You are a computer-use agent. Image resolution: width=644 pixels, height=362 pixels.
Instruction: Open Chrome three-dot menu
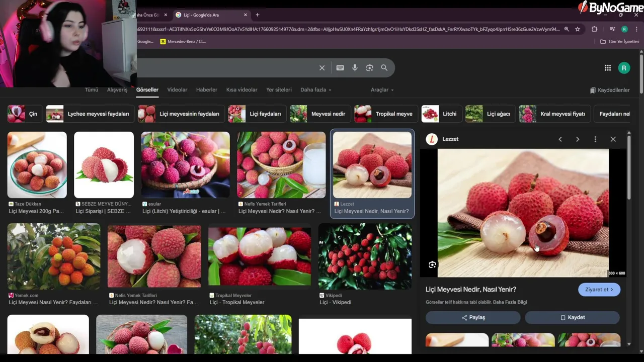coord(636,29)
